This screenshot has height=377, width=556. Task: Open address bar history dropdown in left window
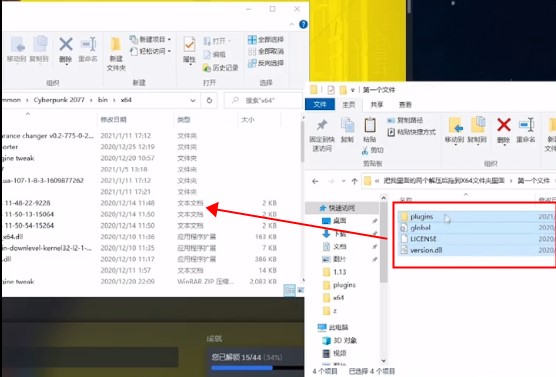[193, 100]
